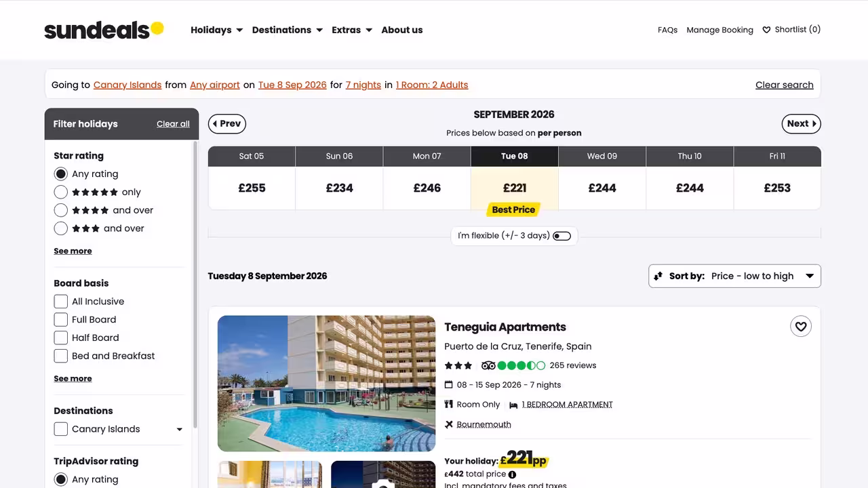The width and height of the screenshot is (868, 488).
Task: Add Teneguia Apartments to shortlist heart icon
Action: click(x=801, y=327)
